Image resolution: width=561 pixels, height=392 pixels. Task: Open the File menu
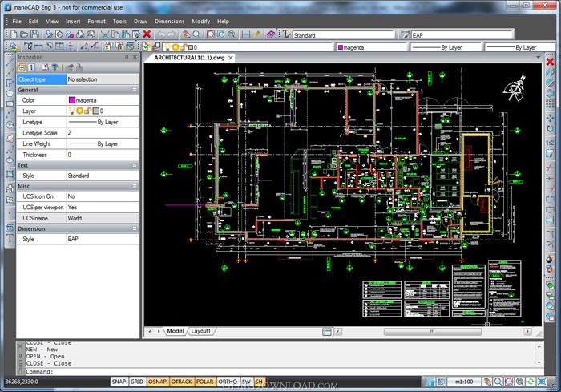point(17,22)
